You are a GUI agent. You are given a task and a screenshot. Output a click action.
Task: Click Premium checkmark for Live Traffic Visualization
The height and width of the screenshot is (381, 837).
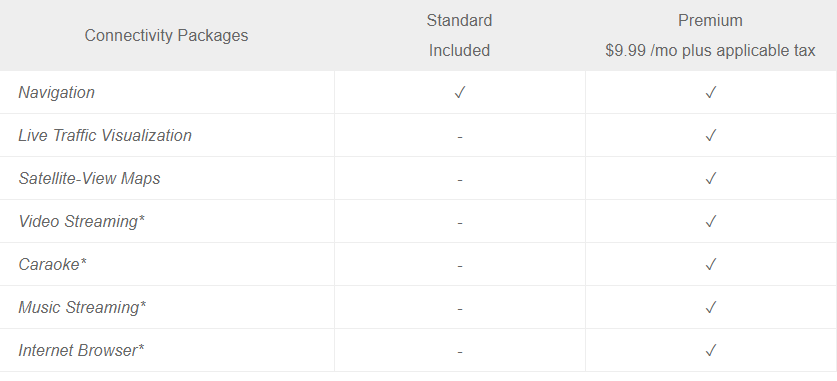(710, 136)
